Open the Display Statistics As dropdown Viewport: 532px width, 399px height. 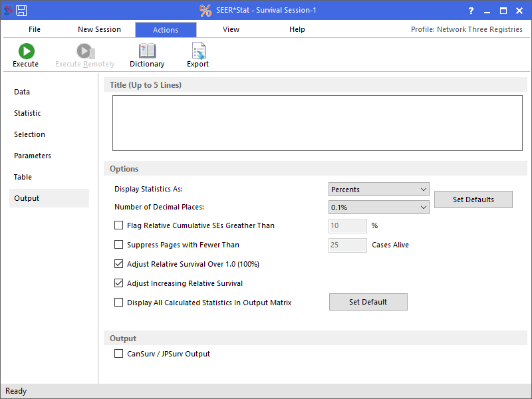pyautogui.click(x=379, y=190)
